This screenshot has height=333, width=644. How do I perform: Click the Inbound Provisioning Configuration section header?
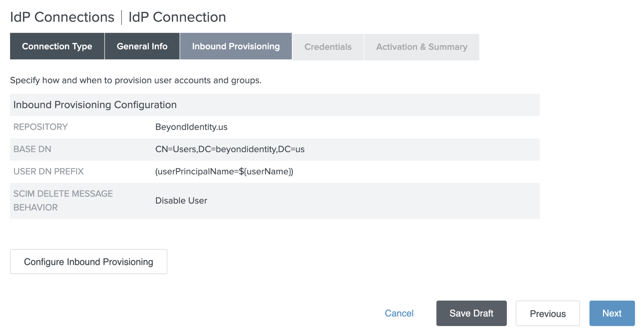pos(95,105)
